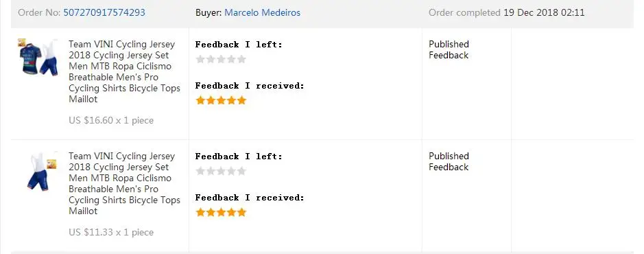Image resolution: width=644 pixels, height=254 pixels.
Task: Click fifth orange star of first received feedback
Action: [241, 100]
